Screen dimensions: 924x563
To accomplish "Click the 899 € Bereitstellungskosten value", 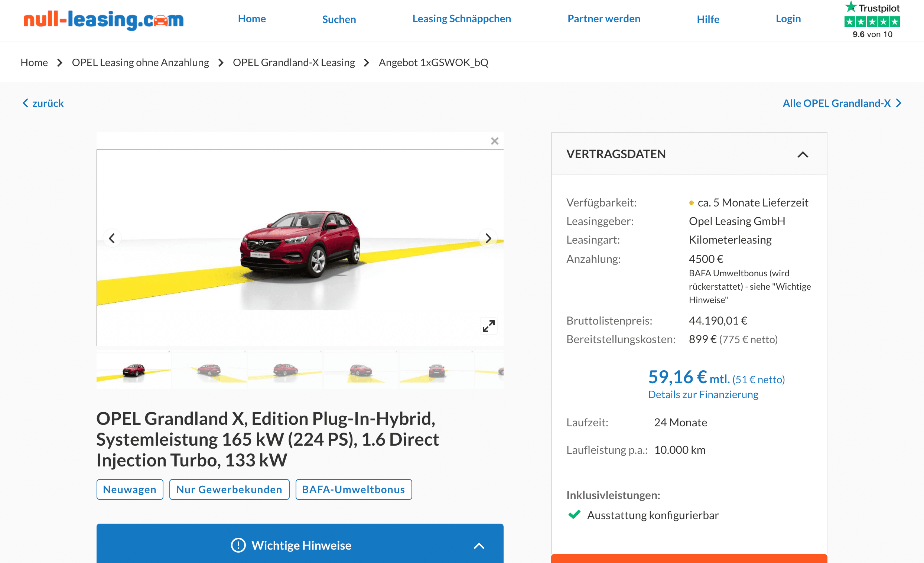I will [702, 339].
